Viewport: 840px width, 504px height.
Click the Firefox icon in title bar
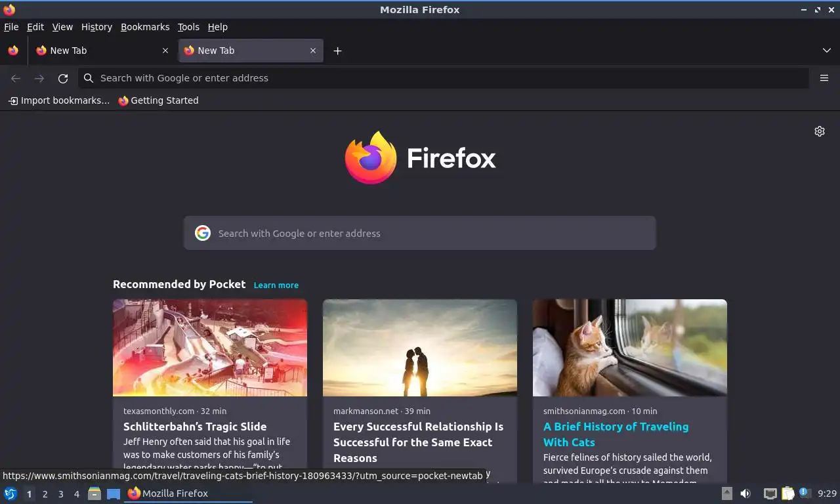[9, 9]
